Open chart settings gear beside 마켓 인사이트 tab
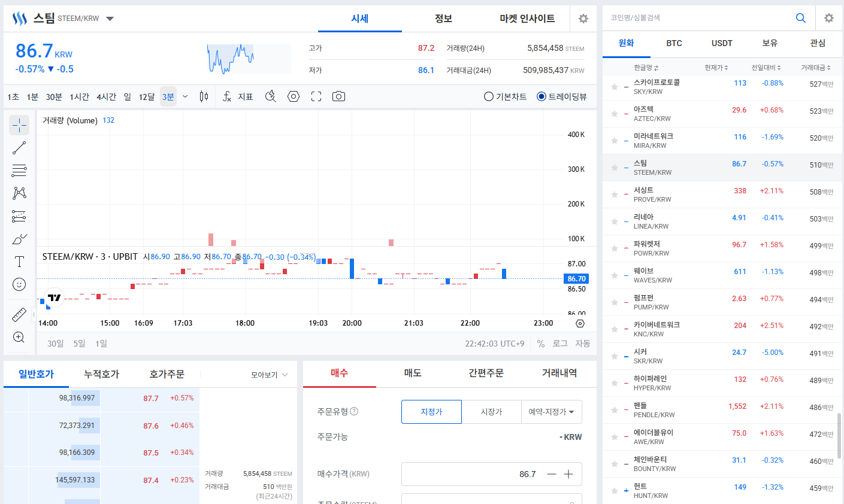844x504 pixels. point(583,19)
